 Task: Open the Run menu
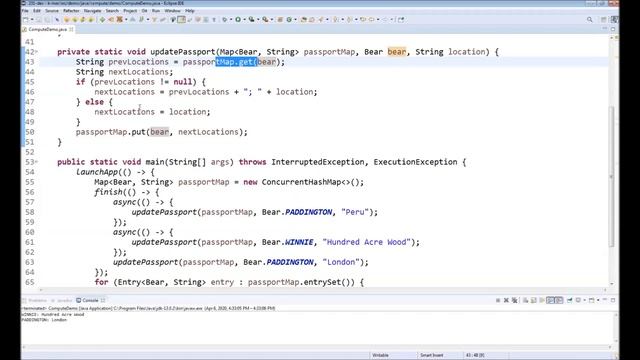point(156,11)
